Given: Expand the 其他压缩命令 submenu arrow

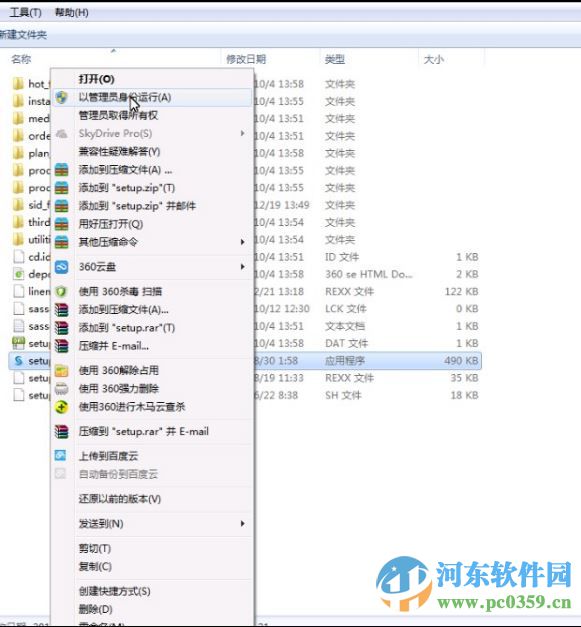Looking at the screenshot, I should 242,242.
